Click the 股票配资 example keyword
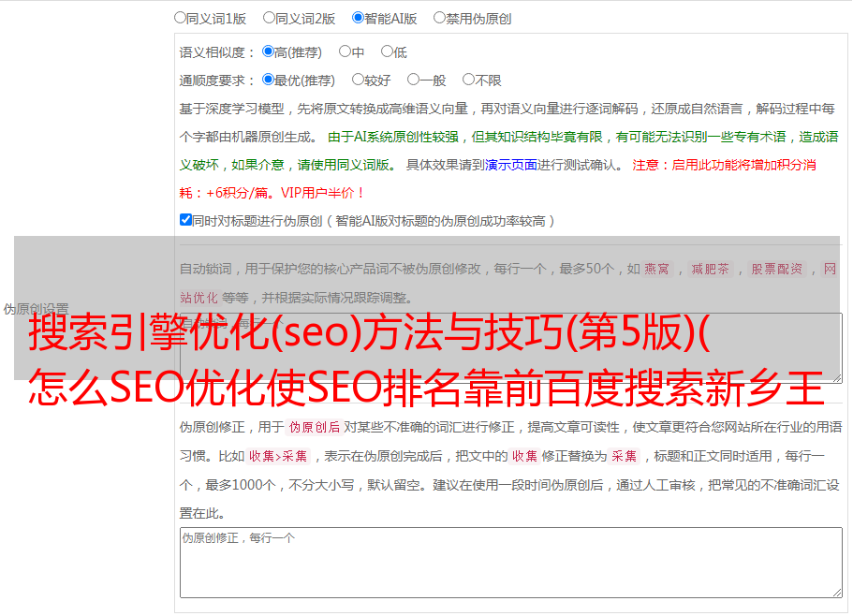Screen dimensions: 853x616 click(777, 269)
